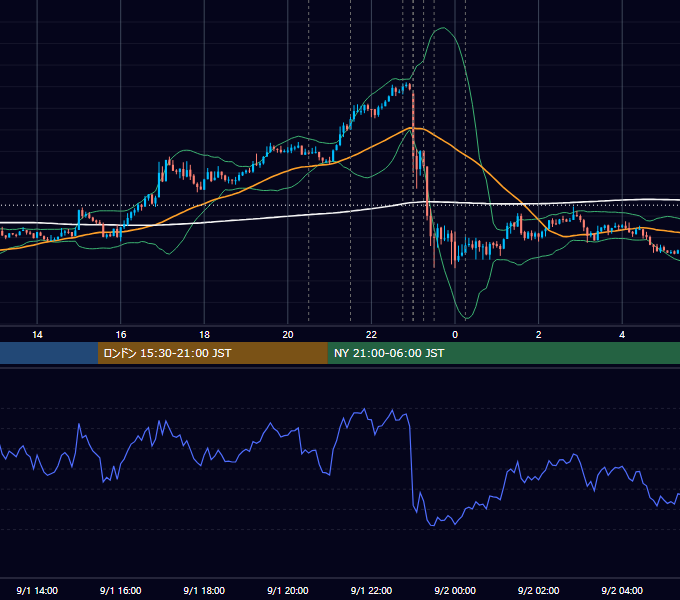
Task: Click the London 15:30-21:00 JST session bar
Action: 212,353
